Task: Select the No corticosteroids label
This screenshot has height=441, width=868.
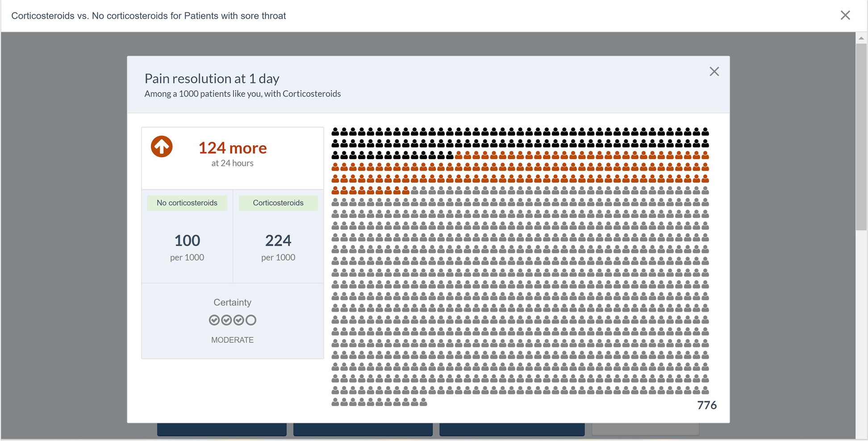Action: click(x=187, y=203)
